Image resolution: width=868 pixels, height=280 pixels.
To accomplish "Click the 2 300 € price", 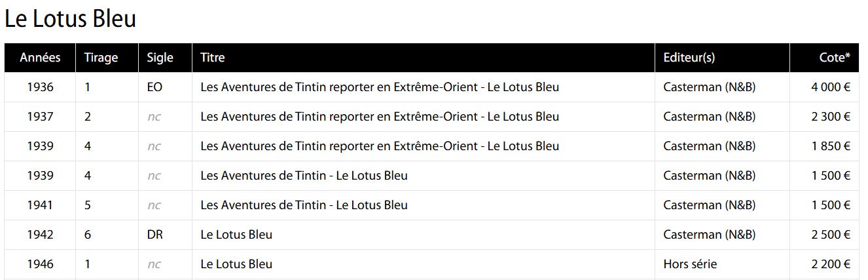I will pyautogui.click(x=831, y=117).
